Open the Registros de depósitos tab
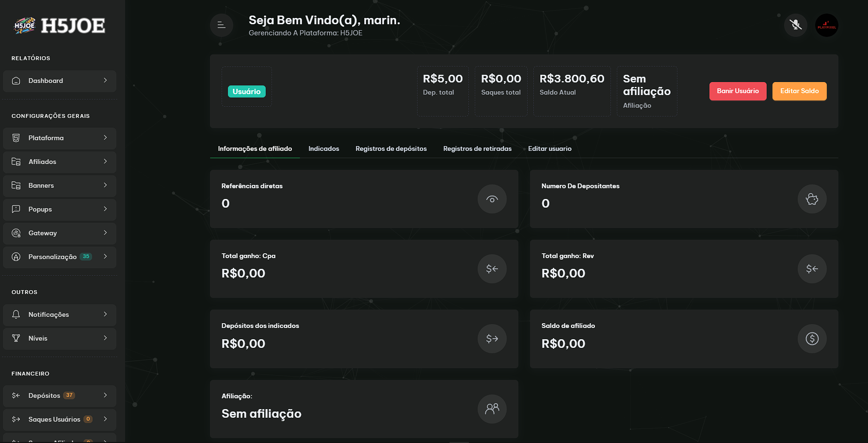Viewport: 868px width, 443px height. pos(391,149)
